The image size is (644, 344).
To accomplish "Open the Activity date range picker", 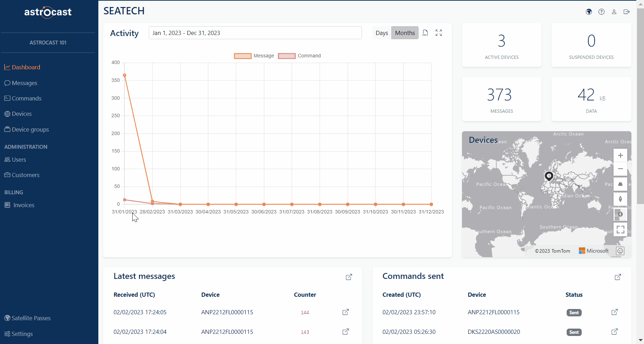I will click(x=255, y=33).
